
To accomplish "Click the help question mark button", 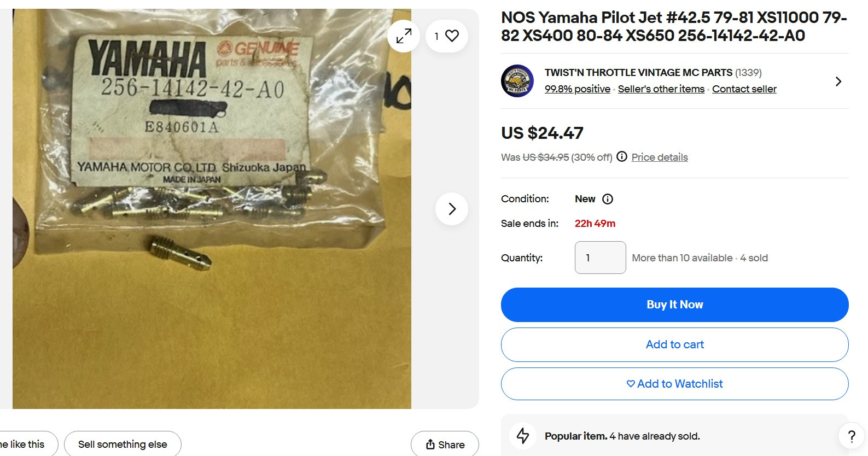I will tap(851, 436).
